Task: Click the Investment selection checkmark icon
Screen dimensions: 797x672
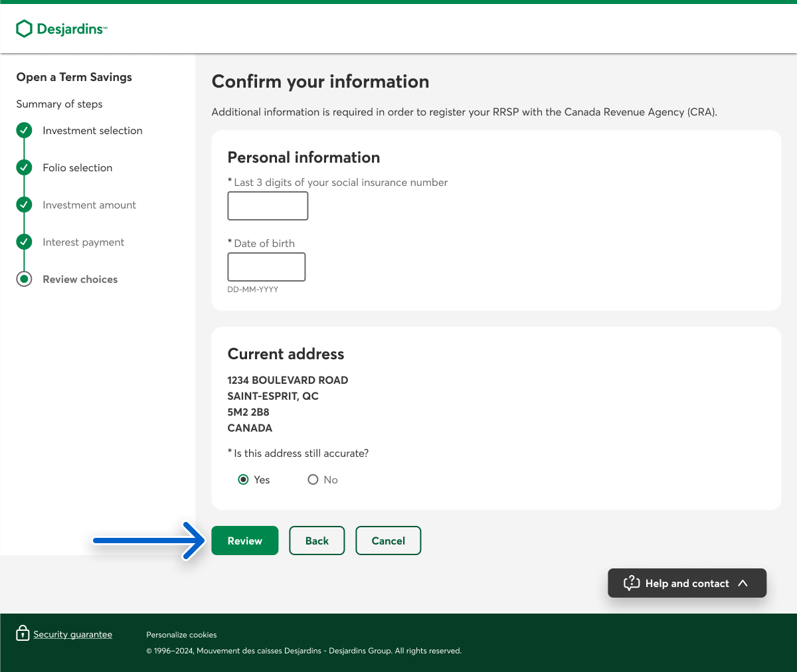Action: coord(24,130)
